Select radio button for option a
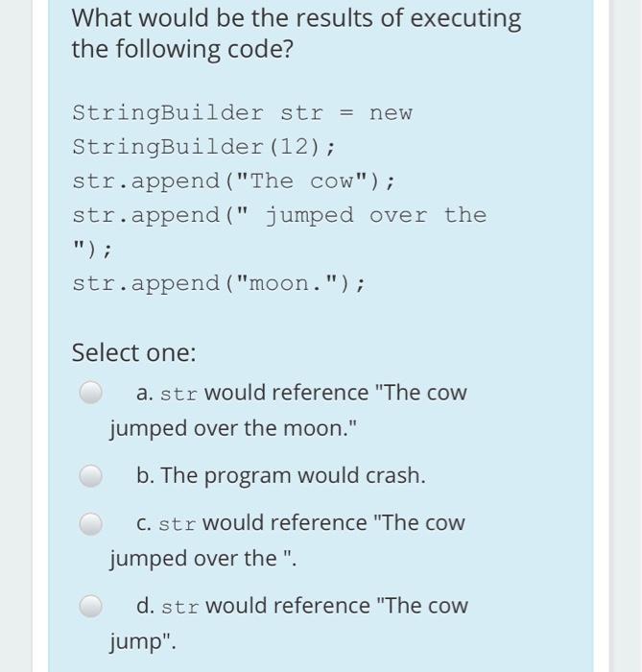This screenshot has height=672, width=642. (91, 392)
